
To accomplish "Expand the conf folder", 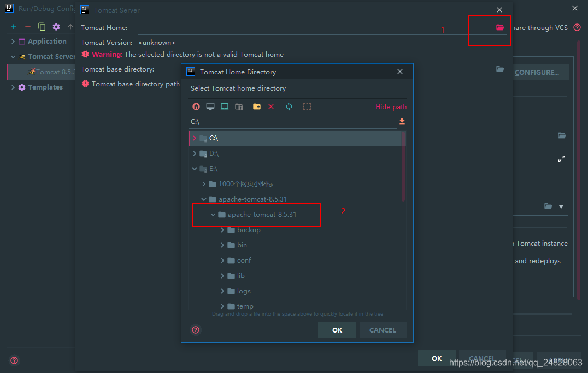I will 222,260.
